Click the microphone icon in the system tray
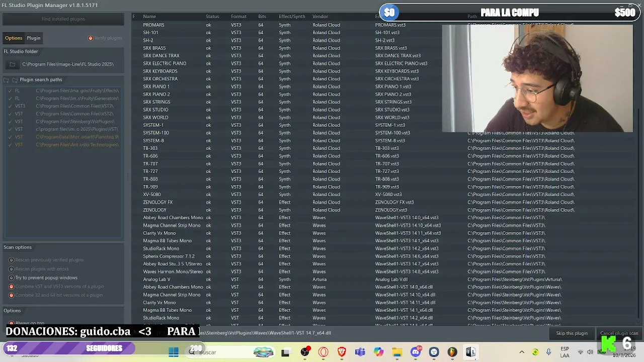The image size is (644, 362). click(548, 352)
